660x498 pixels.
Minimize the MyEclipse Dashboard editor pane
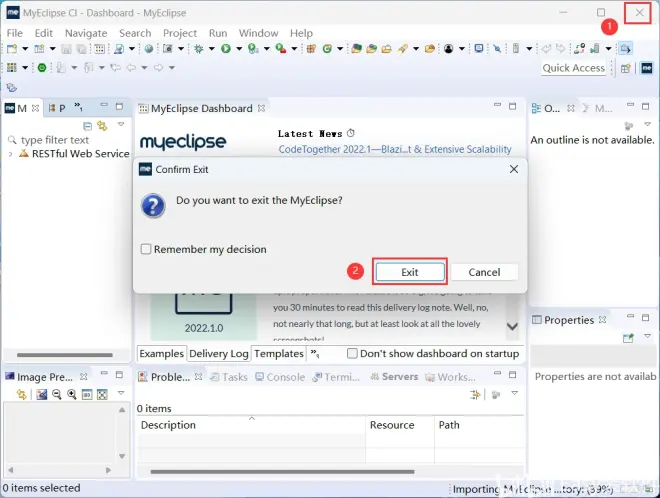tap(498, 105)
